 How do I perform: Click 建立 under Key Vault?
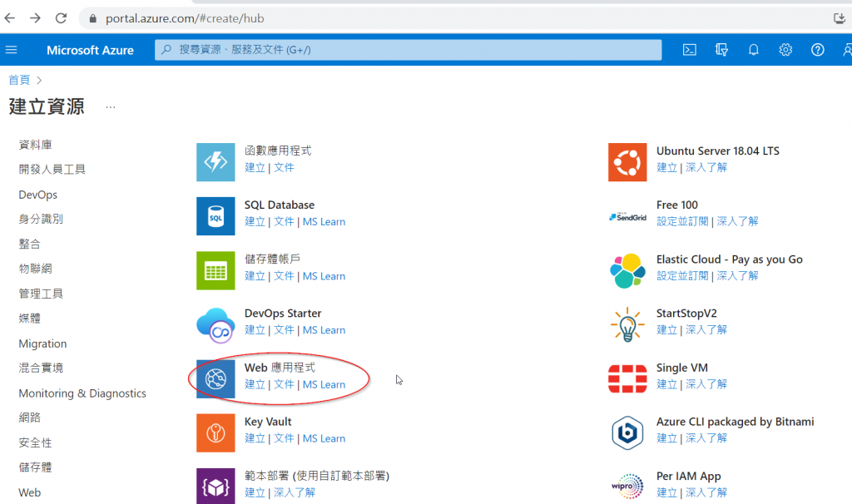click(x=255, y=438)
